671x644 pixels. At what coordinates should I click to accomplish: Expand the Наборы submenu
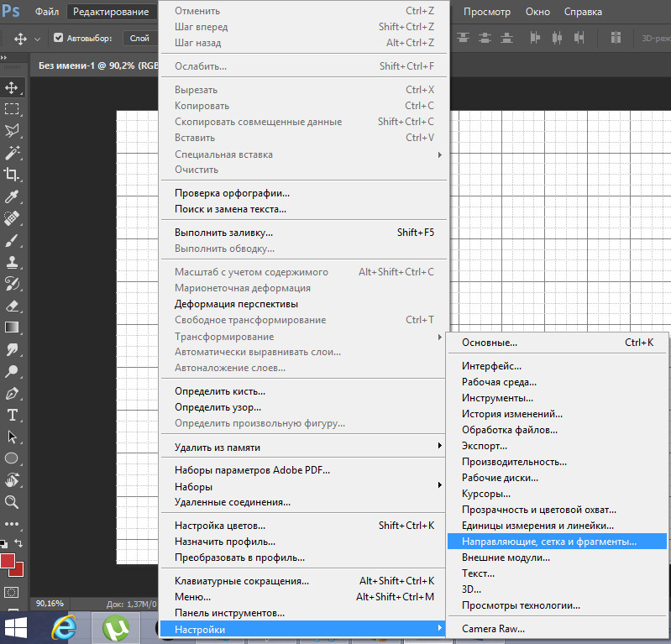[x=304, y=486]
